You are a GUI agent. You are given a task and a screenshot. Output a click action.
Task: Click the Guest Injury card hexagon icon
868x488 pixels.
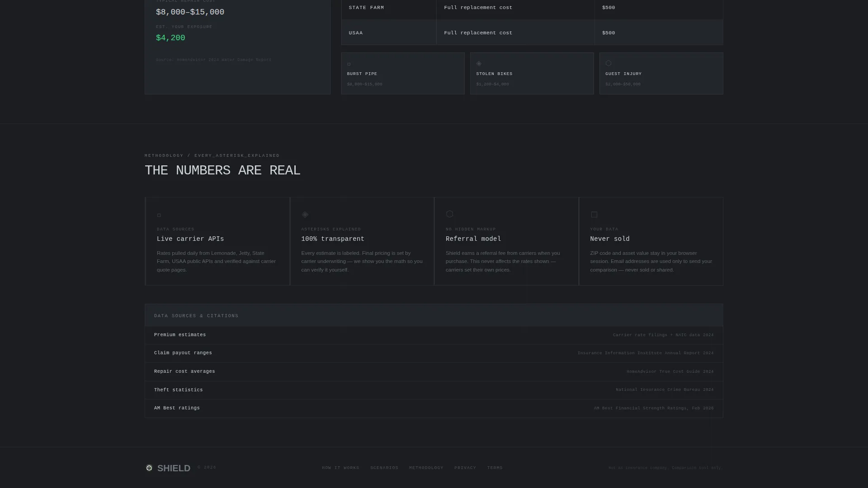609,63
